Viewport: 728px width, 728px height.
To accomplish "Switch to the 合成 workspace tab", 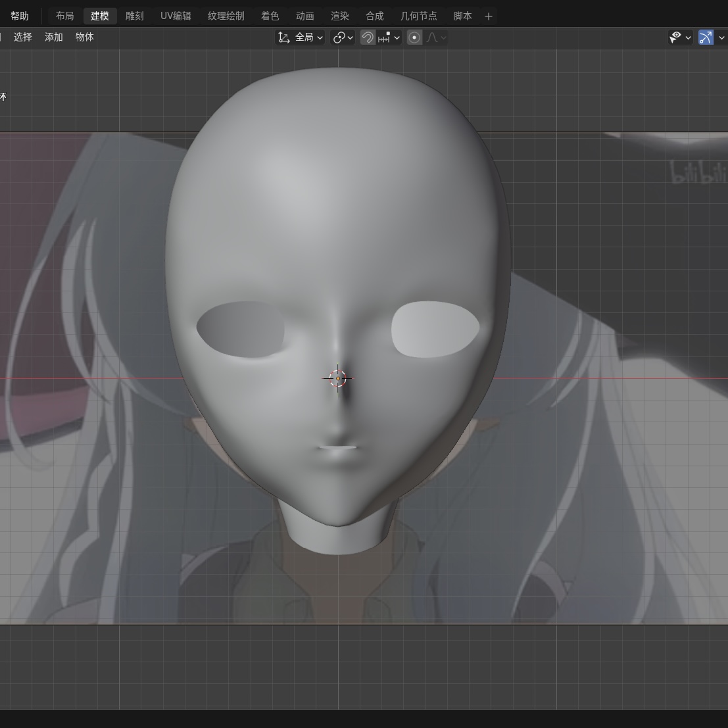I will 374,16.
